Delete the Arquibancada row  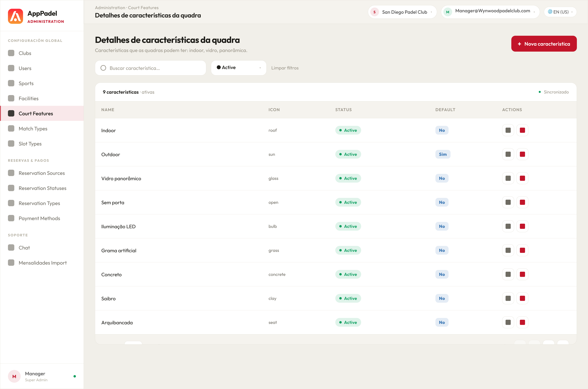(x=522, y=323)
